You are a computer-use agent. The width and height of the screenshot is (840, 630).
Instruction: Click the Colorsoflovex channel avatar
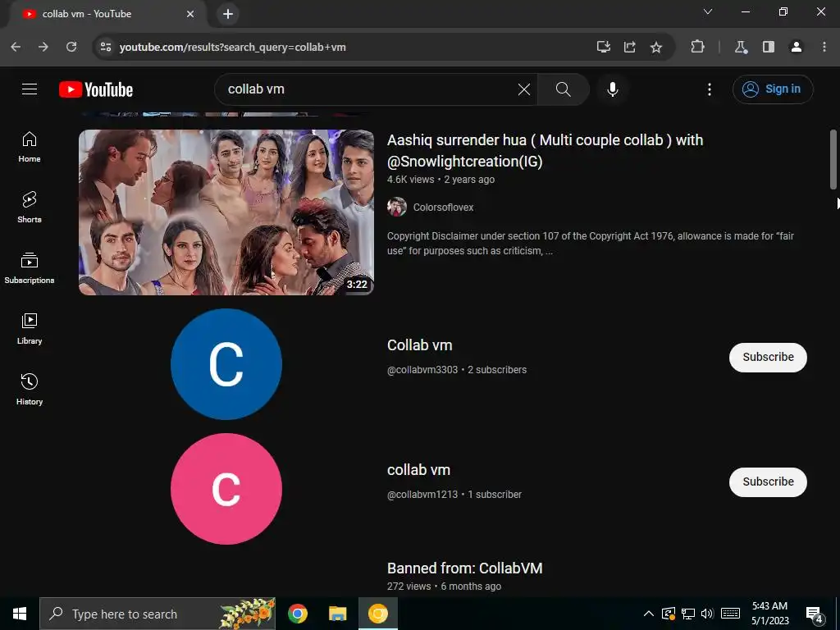tap(397, 207)
